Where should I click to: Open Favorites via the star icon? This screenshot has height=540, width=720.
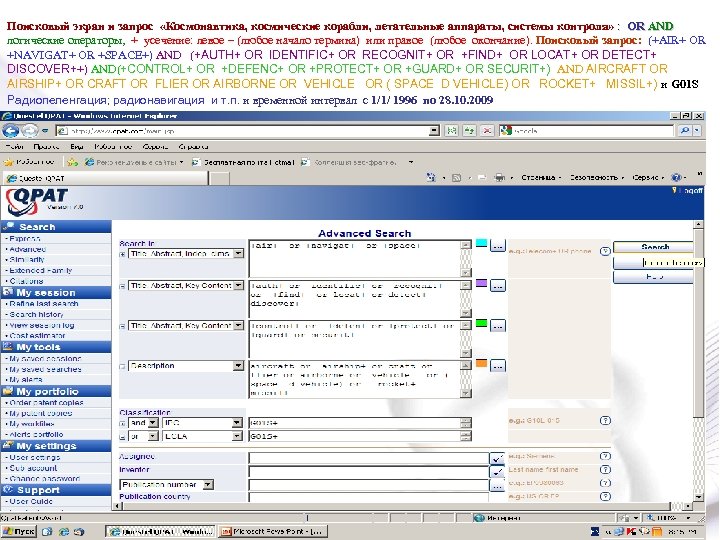click(x=8, y=162)
